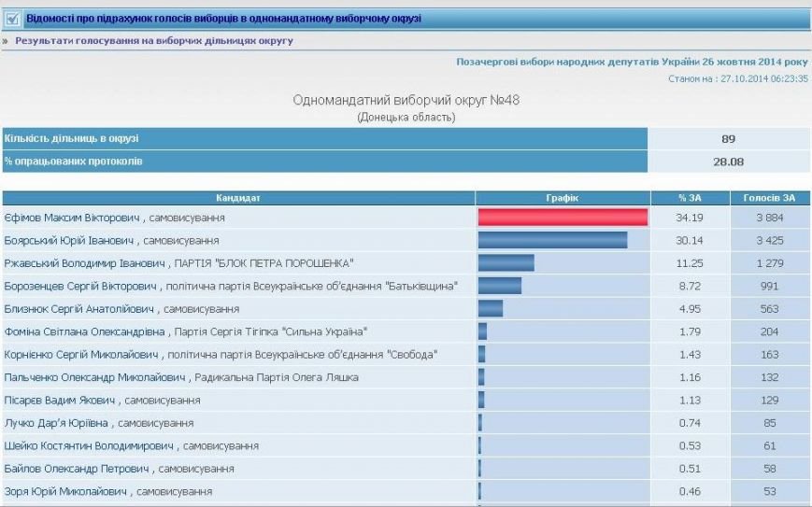The height and width of the screenshot is (507, 812).
Task: Click the Позачергові вибори народних депутатів України link
Action: tap(632, 62)
